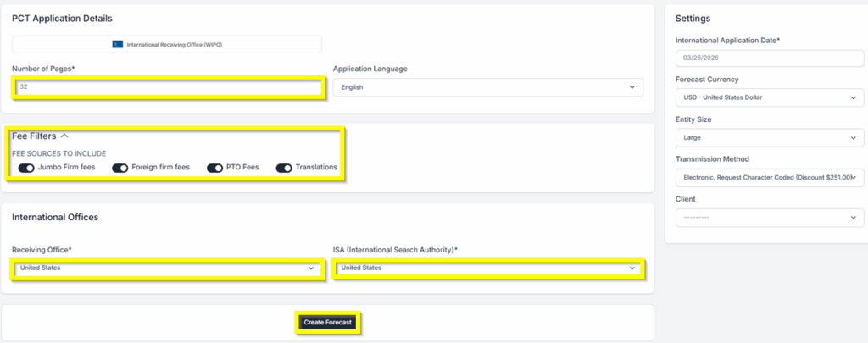Collapse the Fee Filters section chevron
Viewport: 868px width, 343px height.
pos(64,136)
